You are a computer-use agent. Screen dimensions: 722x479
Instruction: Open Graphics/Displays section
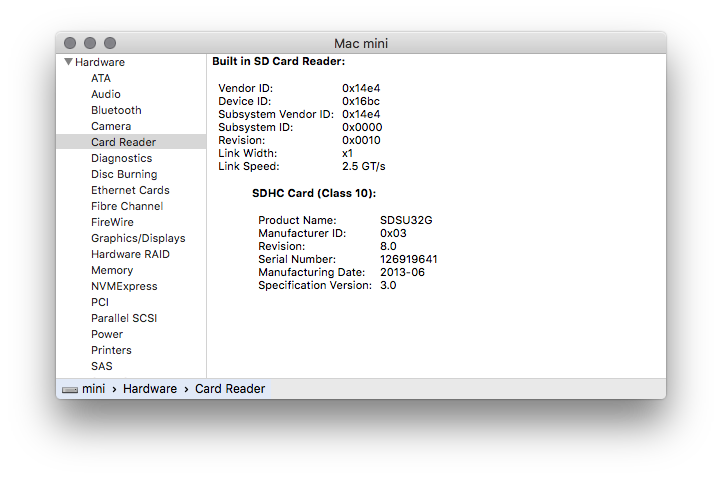(x=138, y=239)
